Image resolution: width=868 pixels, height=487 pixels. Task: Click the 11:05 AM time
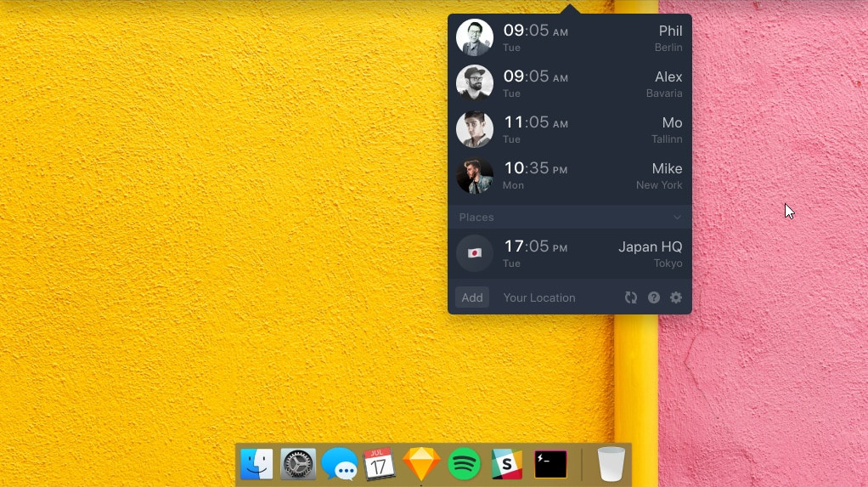click(x=535, y=122)
